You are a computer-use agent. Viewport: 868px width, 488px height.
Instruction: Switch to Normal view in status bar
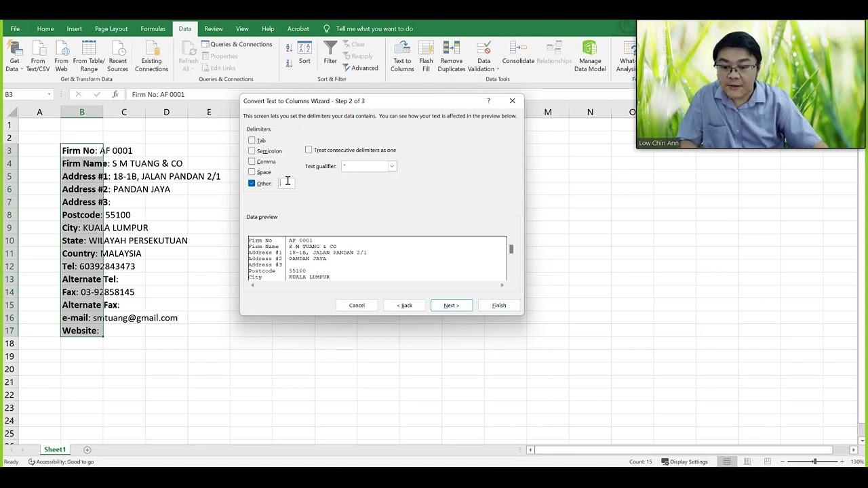click(x=727, y=462)
